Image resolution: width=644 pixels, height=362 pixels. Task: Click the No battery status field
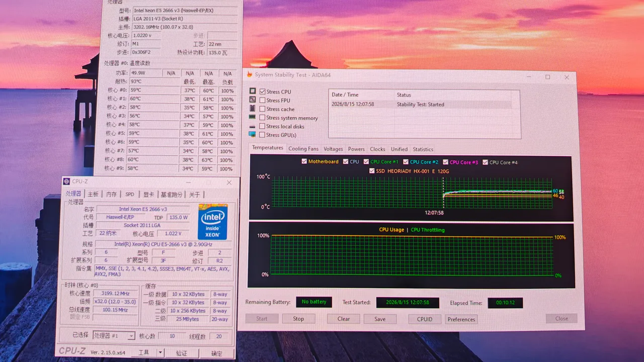(314, 302)
